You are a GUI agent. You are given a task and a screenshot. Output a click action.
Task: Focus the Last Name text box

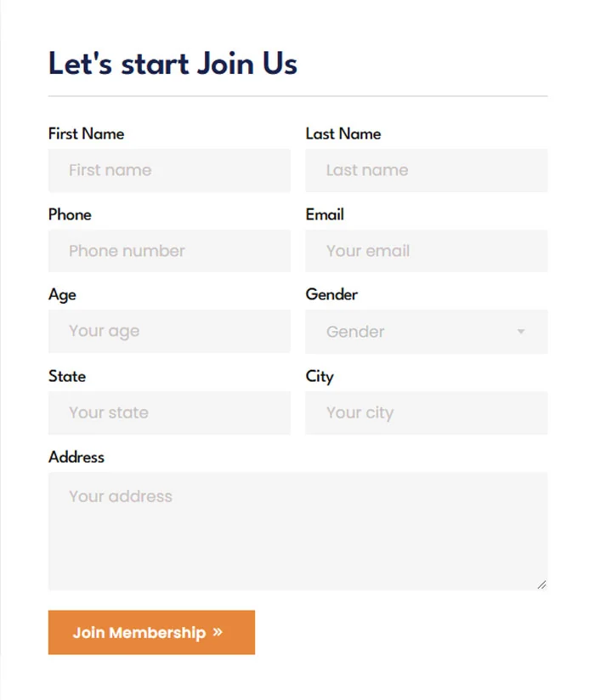click(427, 171)
